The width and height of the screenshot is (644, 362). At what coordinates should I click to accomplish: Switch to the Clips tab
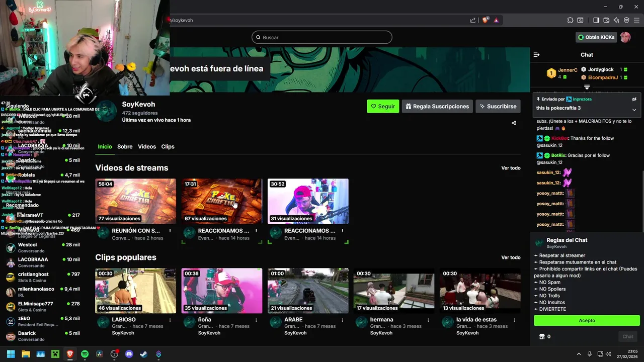point(168,147)
